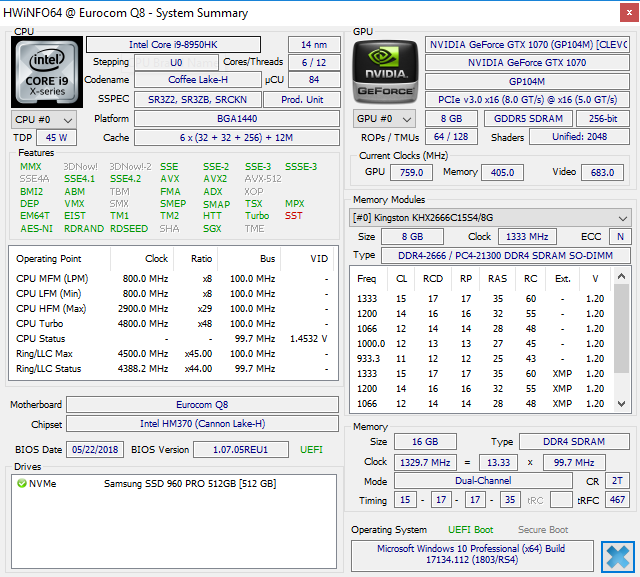Click the BGA1440 platform field
Screen dimensions: 640x577
tap(237, 119)
